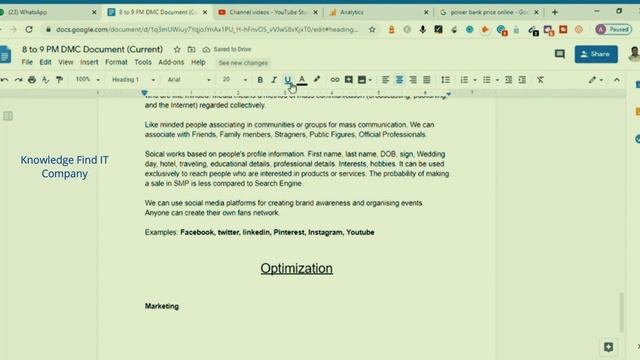Click the See new changes button
Screen dimensions: 640x360
(x=243, y=63)
